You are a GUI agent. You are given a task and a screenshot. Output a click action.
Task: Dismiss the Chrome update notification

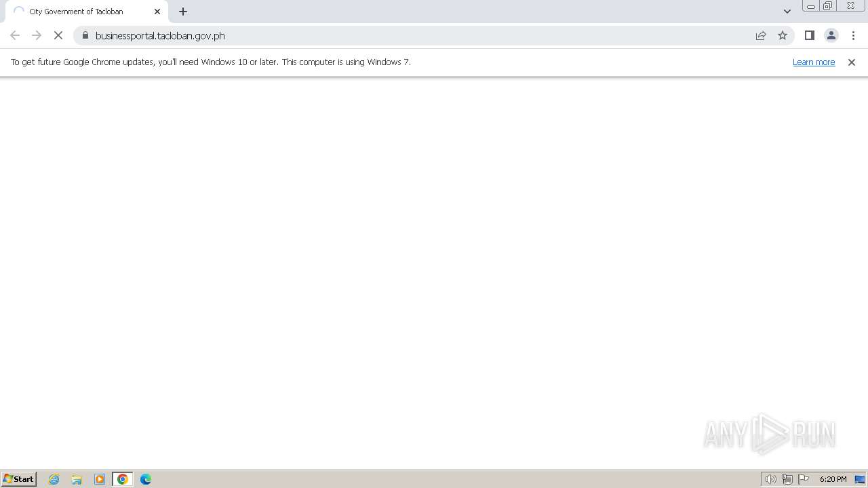[852, 62]
